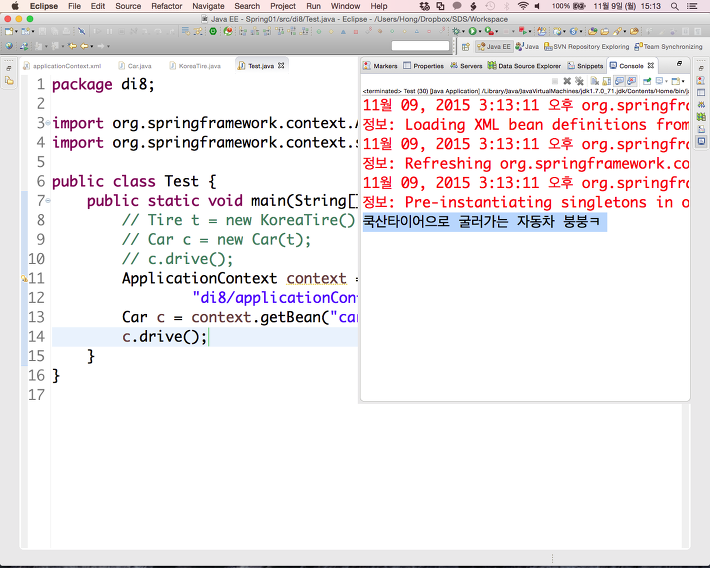710x568 pixels.
Task: Click the c.drive(); statement on line 14
Action: 164,337
